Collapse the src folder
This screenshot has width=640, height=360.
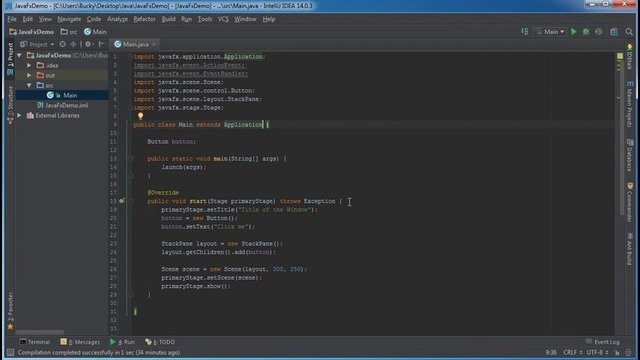pyautogui.click(x=29, y=85)
